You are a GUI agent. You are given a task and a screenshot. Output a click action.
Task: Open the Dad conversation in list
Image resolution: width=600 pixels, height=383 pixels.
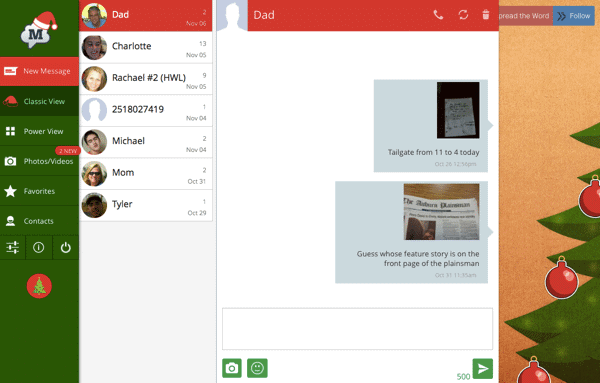pyautogui.click(x=145, y=16)
